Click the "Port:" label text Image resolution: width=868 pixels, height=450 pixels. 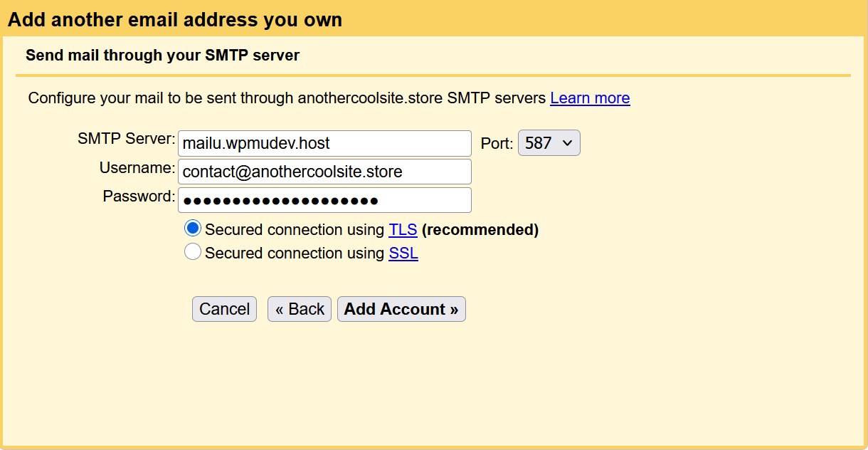click(497, 144)
